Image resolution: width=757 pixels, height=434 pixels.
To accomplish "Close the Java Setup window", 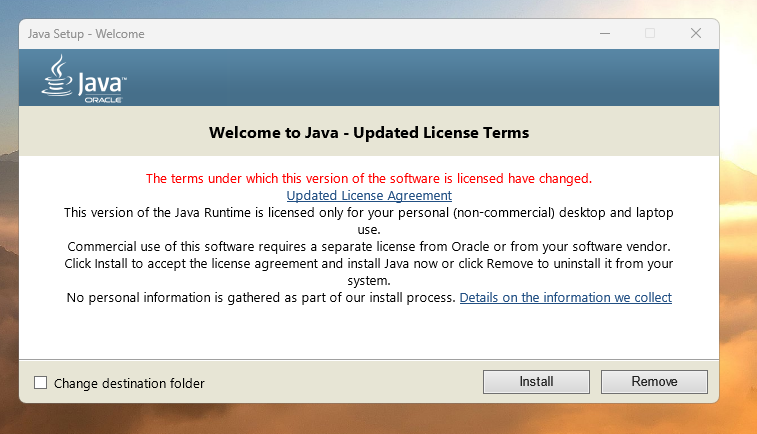I will point(696,33).
